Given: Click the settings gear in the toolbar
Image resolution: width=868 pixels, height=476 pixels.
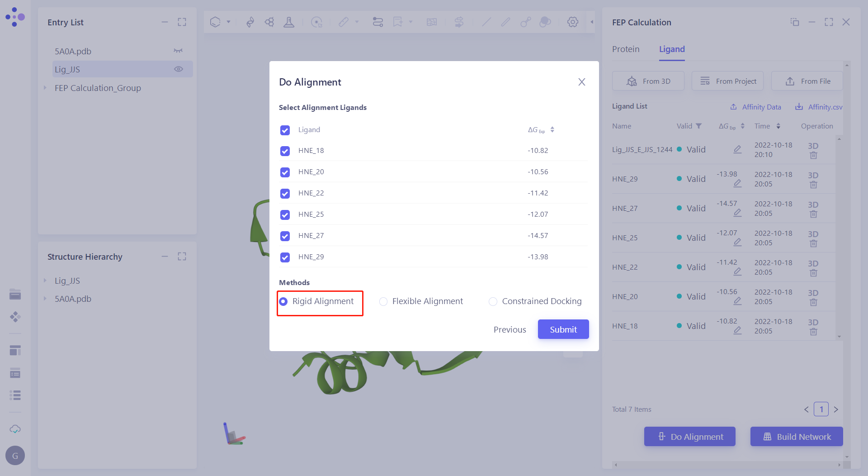Looking at the screenshot, I should [x=572, y=22].
